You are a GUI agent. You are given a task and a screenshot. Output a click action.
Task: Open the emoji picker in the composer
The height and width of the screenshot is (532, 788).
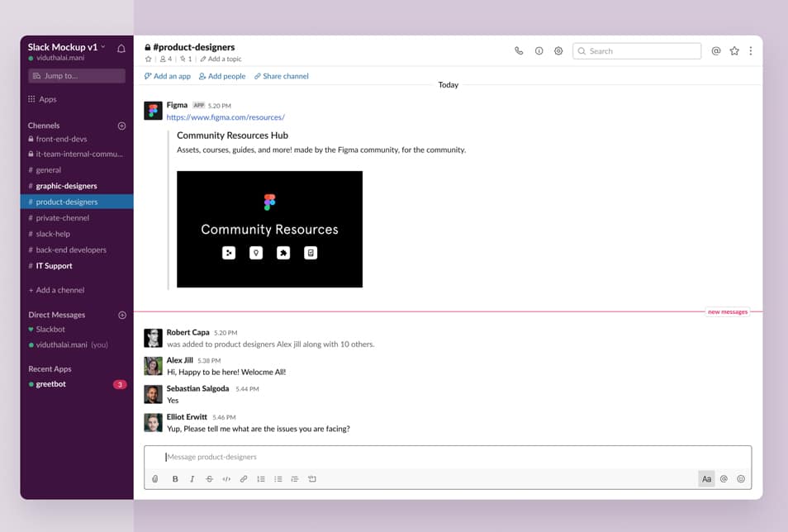[741, 478]
